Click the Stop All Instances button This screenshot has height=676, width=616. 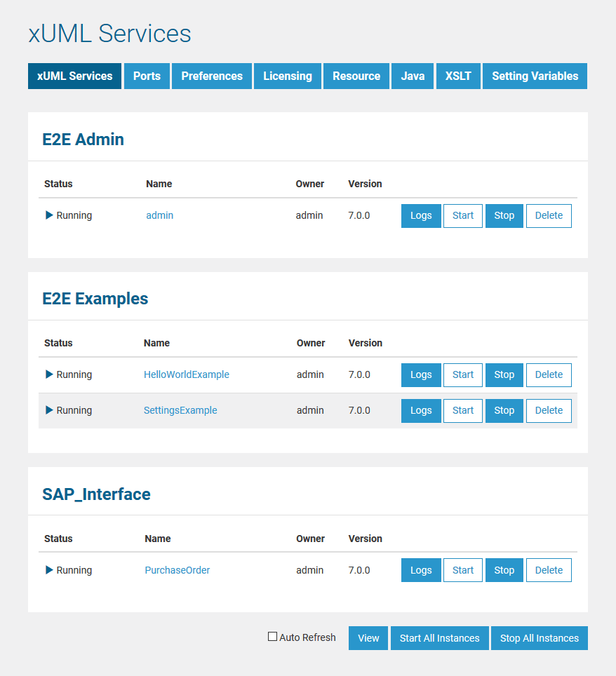[x=540, y=638]
